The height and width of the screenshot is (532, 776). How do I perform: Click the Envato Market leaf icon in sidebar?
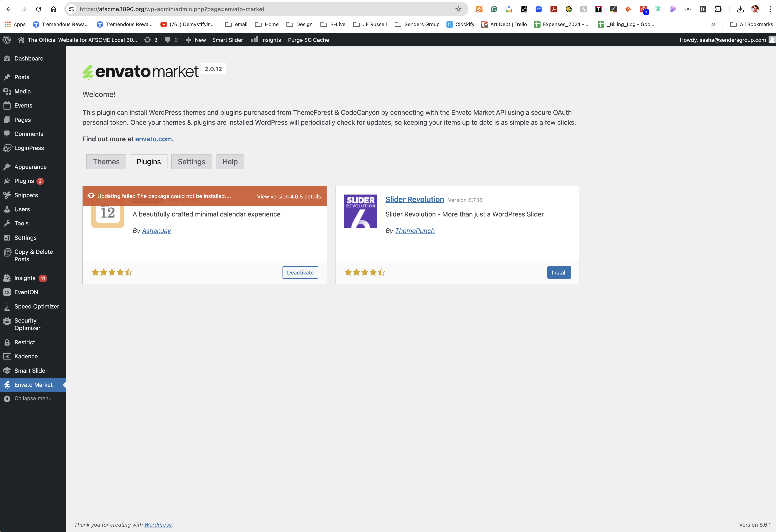[7, 385]
